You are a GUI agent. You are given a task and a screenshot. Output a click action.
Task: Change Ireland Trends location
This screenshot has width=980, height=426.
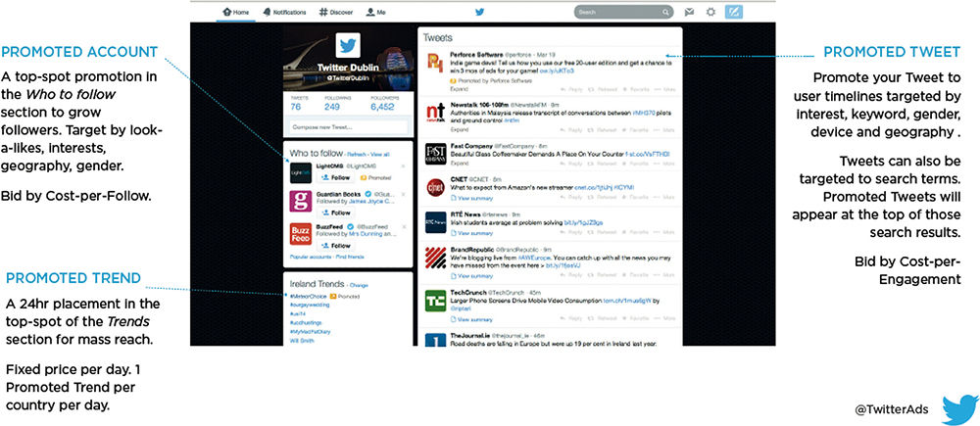[360, 285]
